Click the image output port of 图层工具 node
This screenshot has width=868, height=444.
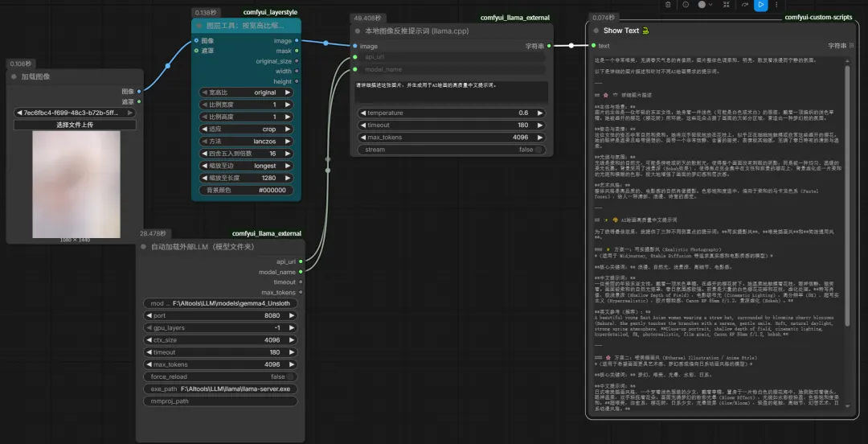[297, 40]
